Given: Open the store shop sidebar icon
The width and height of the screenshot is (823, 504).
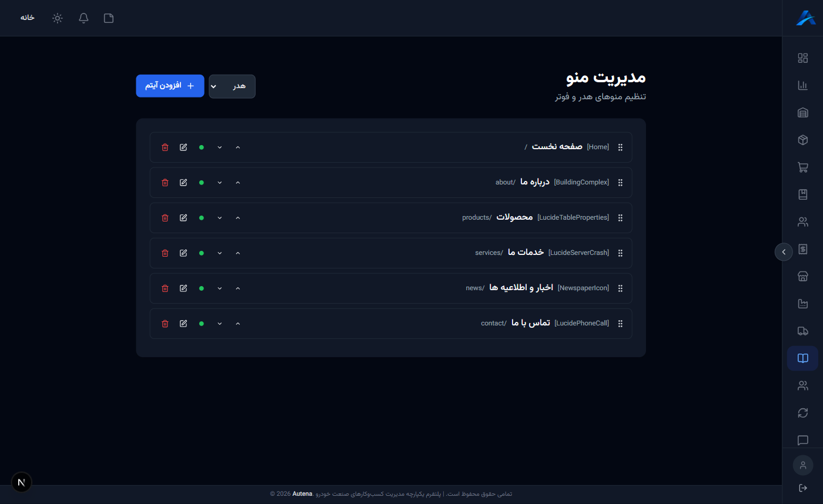Looking at the screenshot, I should 802,276.
